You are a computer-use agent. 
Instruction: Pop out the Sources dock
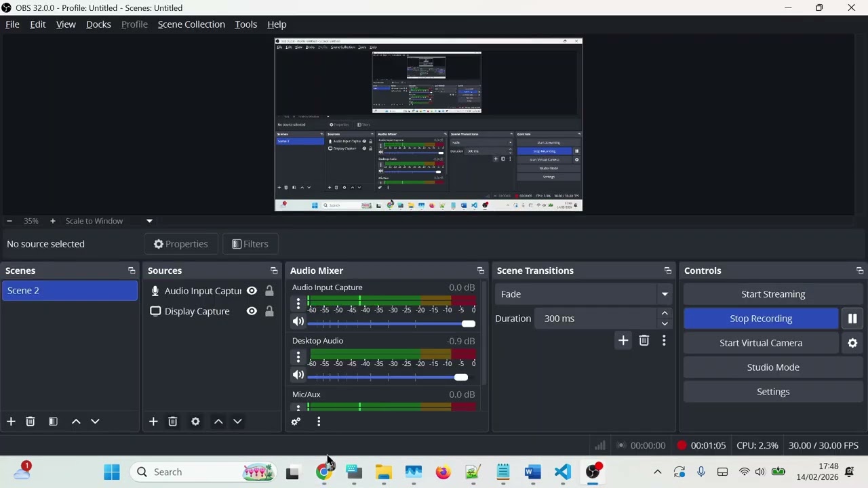point(274,270)
